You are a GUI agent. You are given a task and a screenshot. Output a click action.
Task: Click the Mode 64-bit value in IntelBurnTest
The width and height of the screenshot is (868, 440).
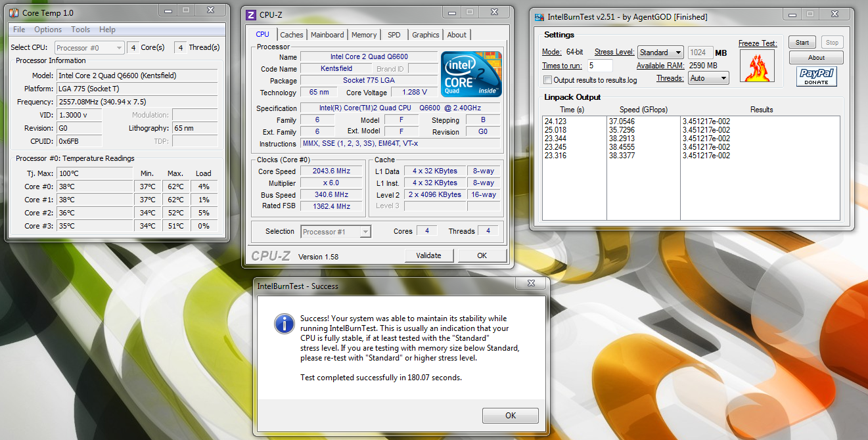point(574,53)
